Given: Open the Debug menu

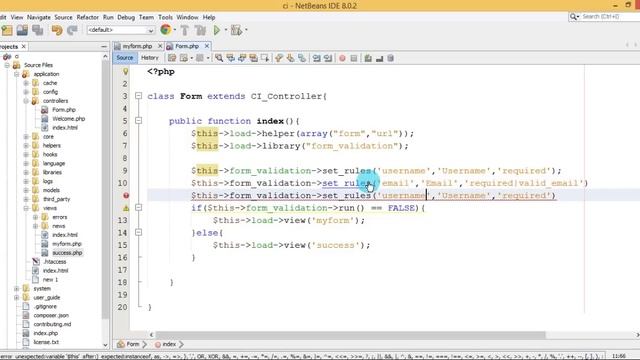Looking at the screenshot, I should point(126,17).
